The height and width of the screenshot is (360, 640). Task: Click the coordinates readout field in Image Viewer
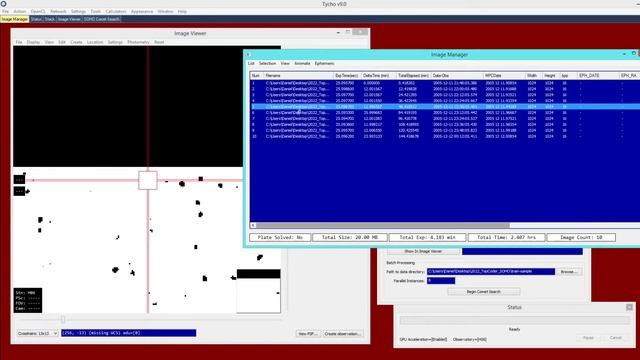tap(129, 333)
